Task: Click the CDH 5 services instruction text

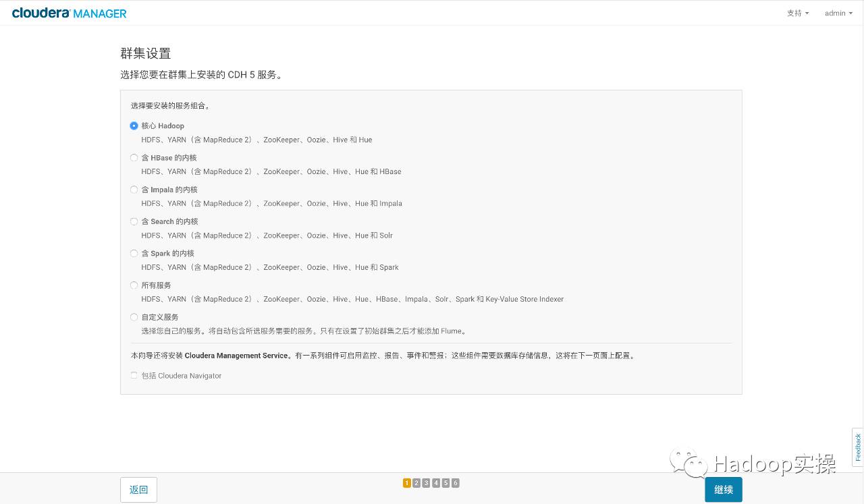Action: click(202, 74)
